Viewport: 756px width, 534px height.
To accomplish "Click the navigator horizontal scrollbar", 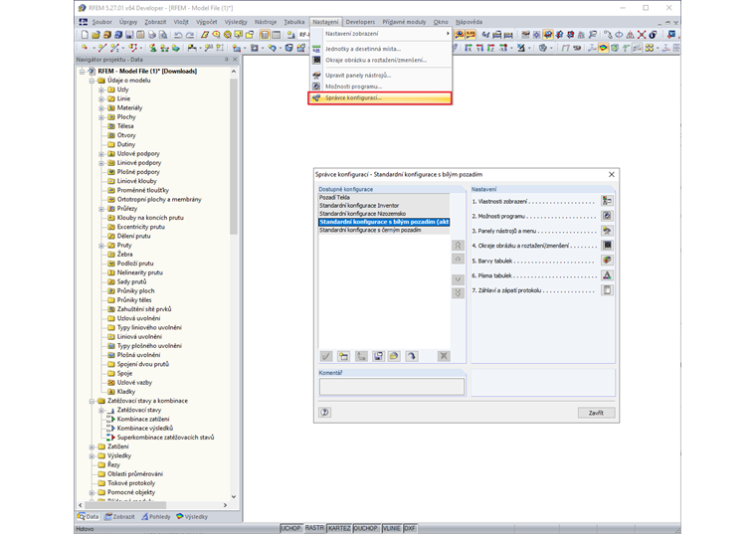I will 125,505.
